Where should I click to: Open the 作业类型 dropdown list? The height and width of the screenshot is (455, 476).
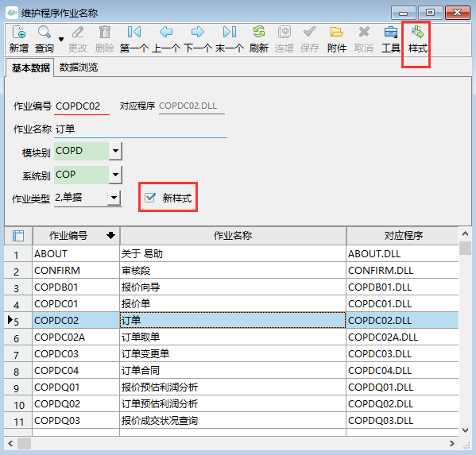[x=114, y=198]
